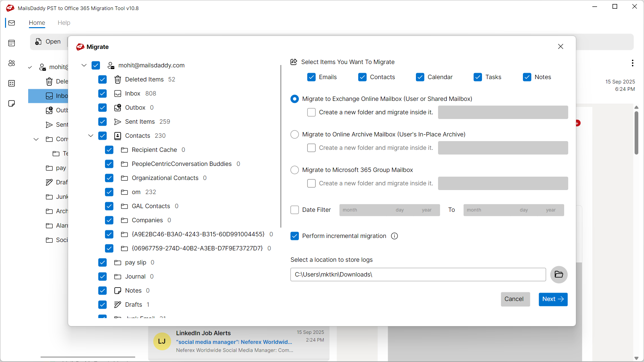Open the Notes view in the sidebar
Viewport: 644px width, 362px height.
coord(12,103)
